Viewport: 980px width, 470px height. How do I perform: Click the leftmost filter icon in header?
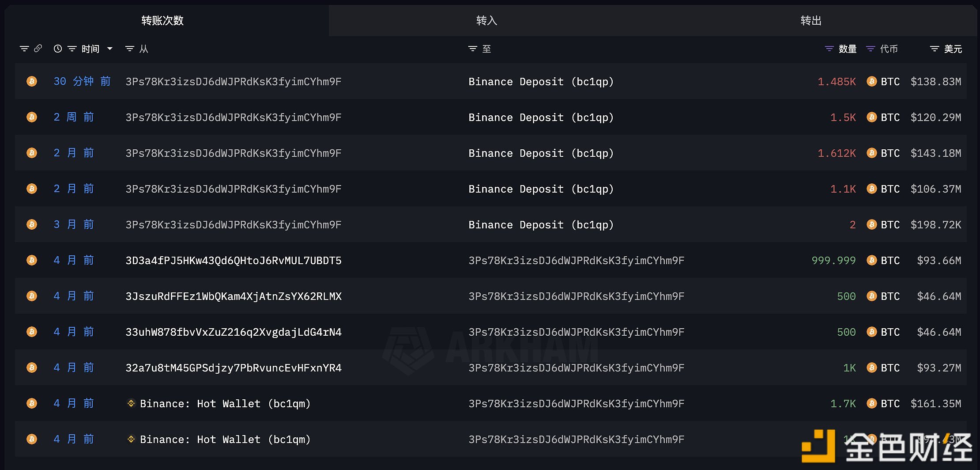point(24,49)
